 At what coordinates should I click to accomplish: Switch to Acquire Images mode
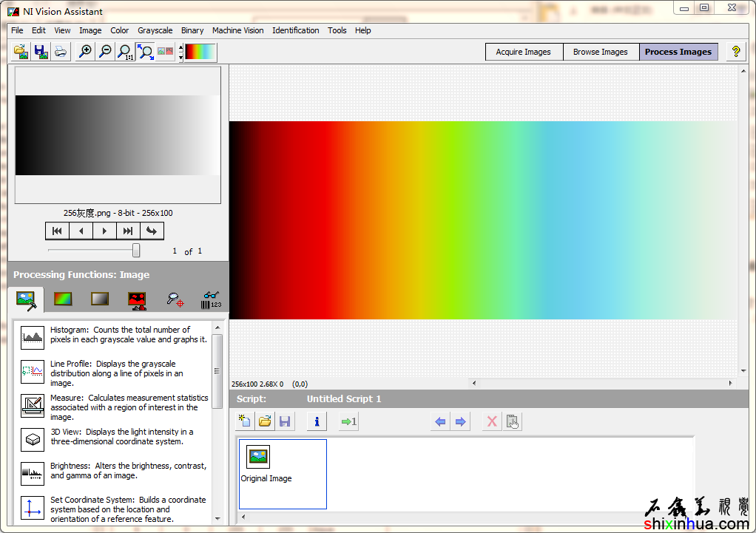point(523,52)
